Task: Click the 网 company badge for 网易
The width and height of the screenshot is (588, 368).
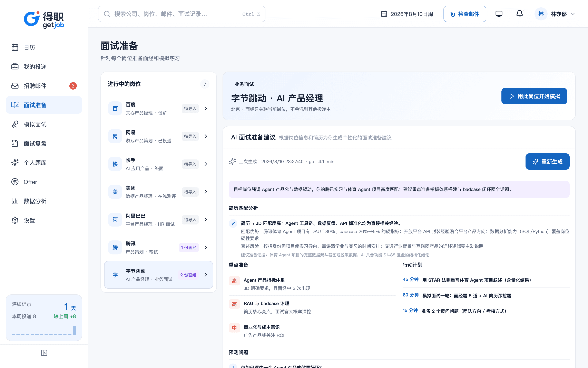Action: pyautogui.click(x=115, y=136)
